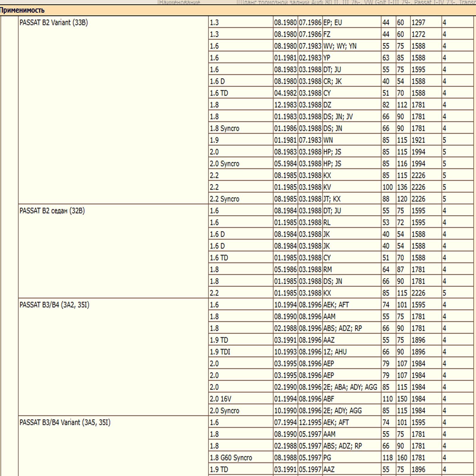
Task: Click the horsepower value 136
Action: (403, 187)
